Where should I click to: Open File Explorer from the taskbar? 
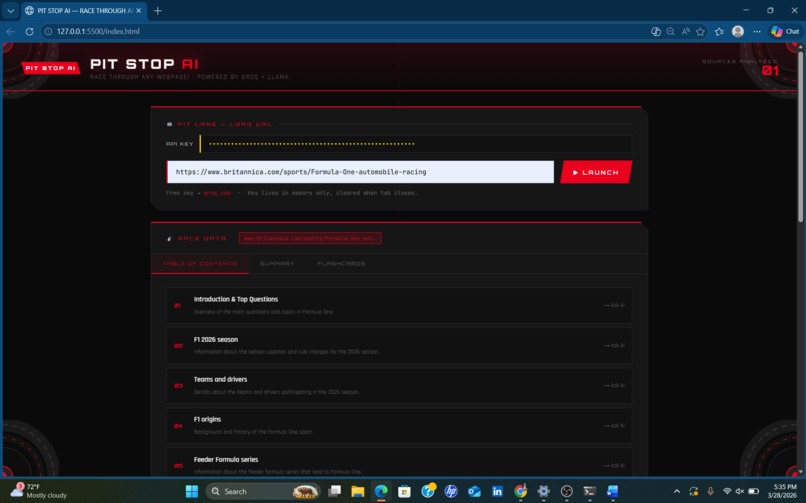[x=358, y=491]
